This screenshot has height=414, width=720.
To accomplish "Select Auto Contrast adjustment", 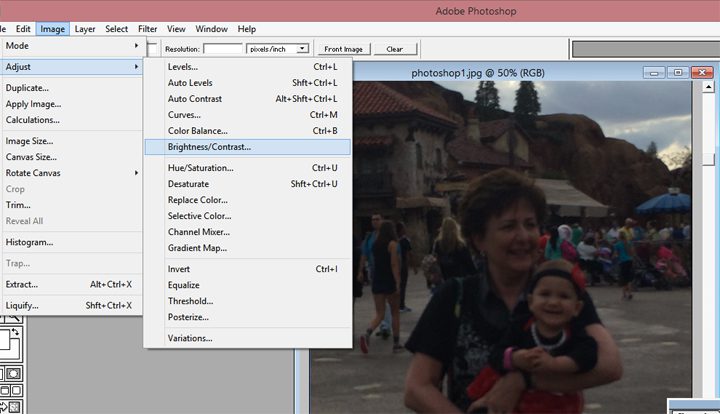I will tap(248, 99).
